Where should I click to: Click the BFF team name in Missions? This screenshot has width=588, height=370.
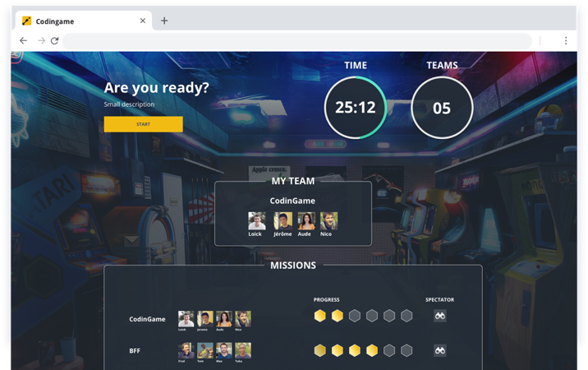(135, 350)
